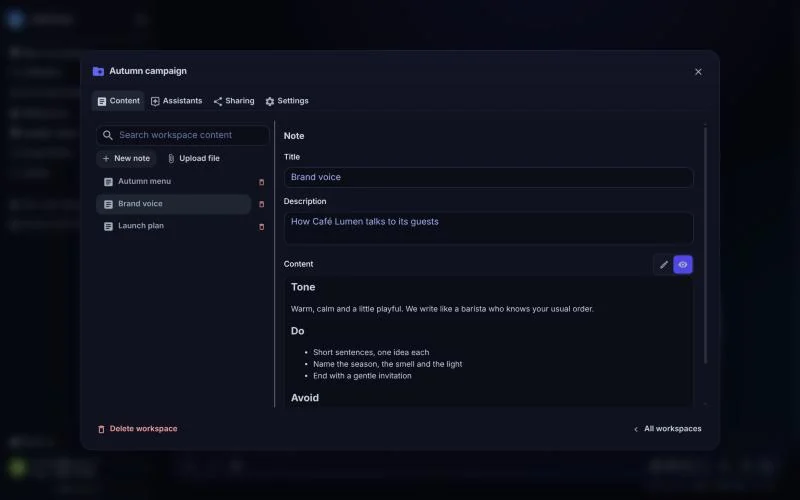
Task: Click the note icon beside Launch plan
Action: click(108, 227)
